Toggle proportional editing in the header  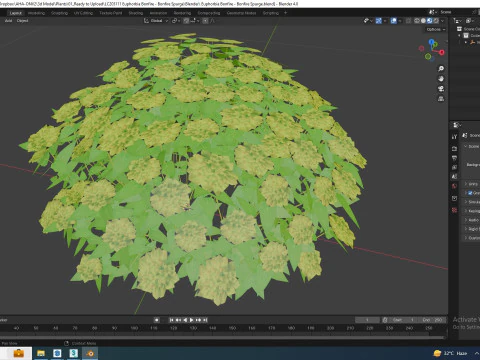tap(205, 21)
